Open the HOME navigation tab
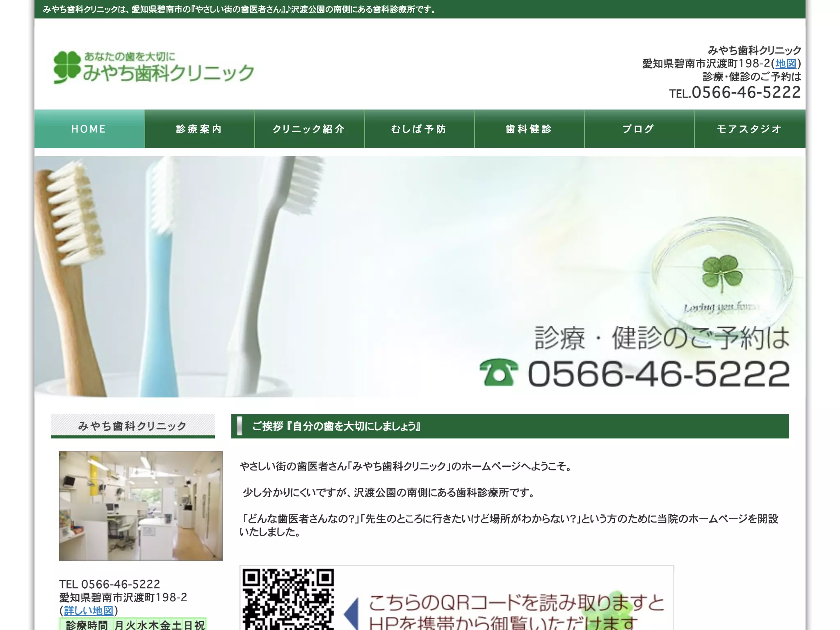The image size is (840, 630). click(89, 129)
